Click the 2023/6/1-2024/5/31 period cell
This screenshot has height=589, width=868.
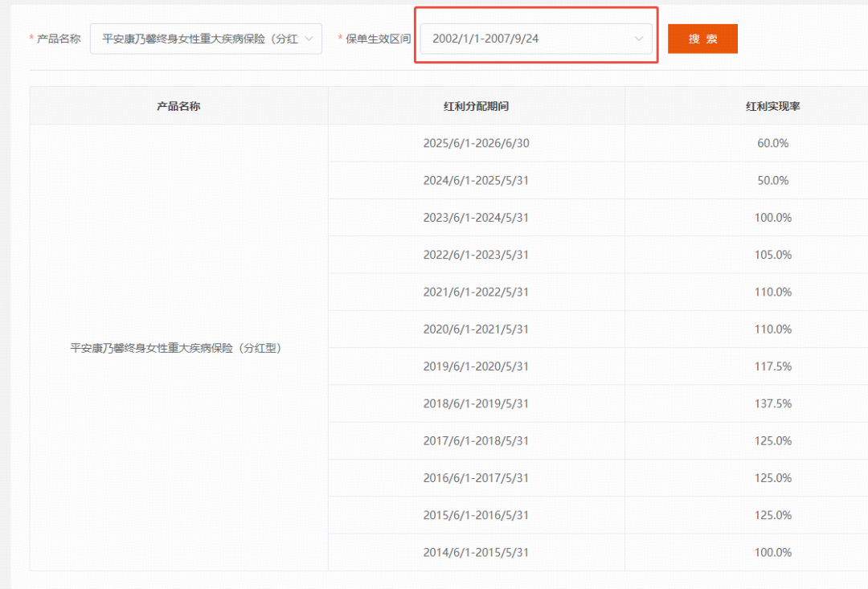pos(476,218)
